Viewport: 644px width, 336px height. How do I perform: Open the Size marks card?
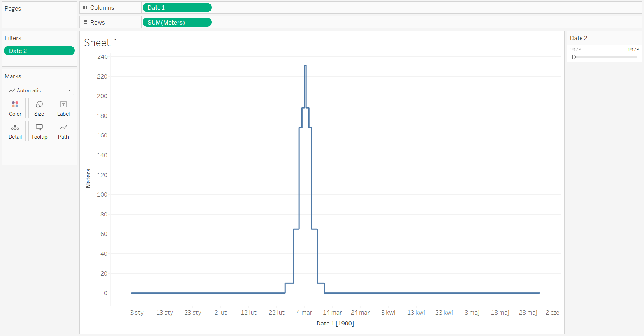(x=39, y=108)
